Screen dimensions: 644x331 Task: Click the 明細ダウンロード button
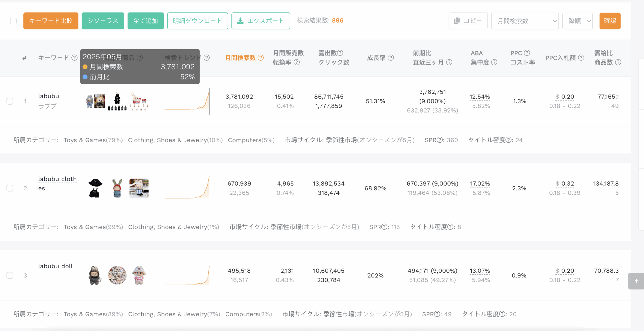point(197,21)
